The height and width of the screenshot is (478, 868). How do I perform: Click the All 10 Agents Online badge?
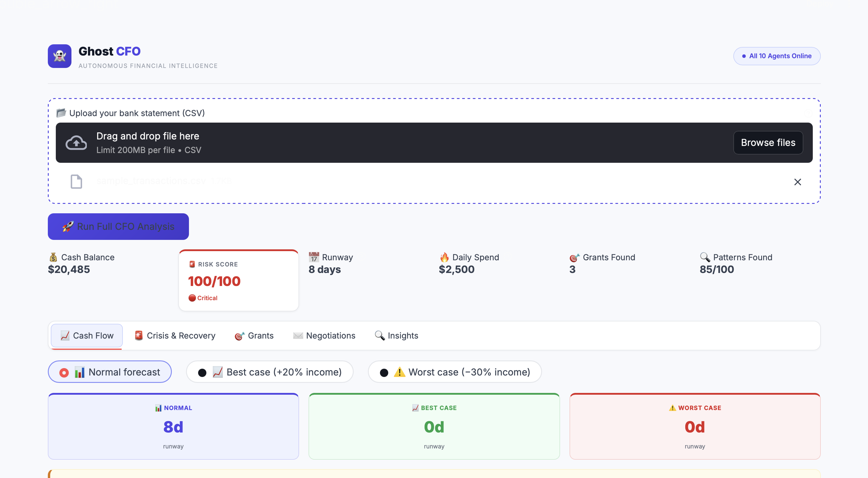click(x=777, y=56)
